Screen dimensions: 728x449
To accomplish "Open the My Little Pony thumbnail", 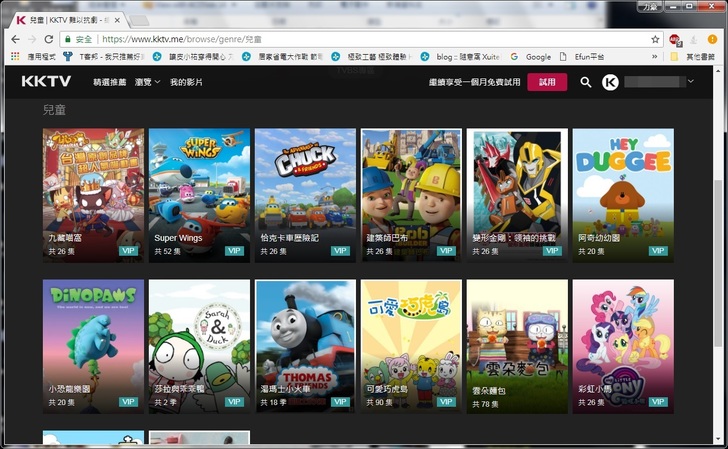I will [623, 346].
